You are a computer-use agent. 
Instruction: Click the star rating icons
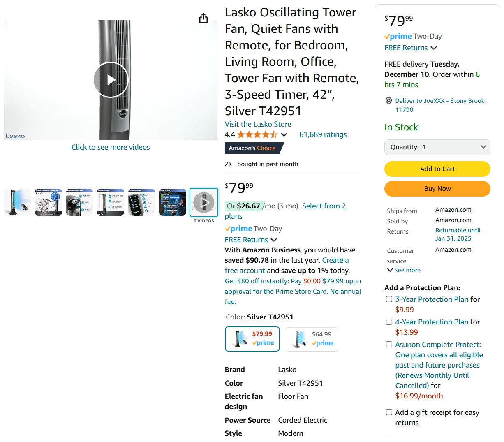coord(257,134)
